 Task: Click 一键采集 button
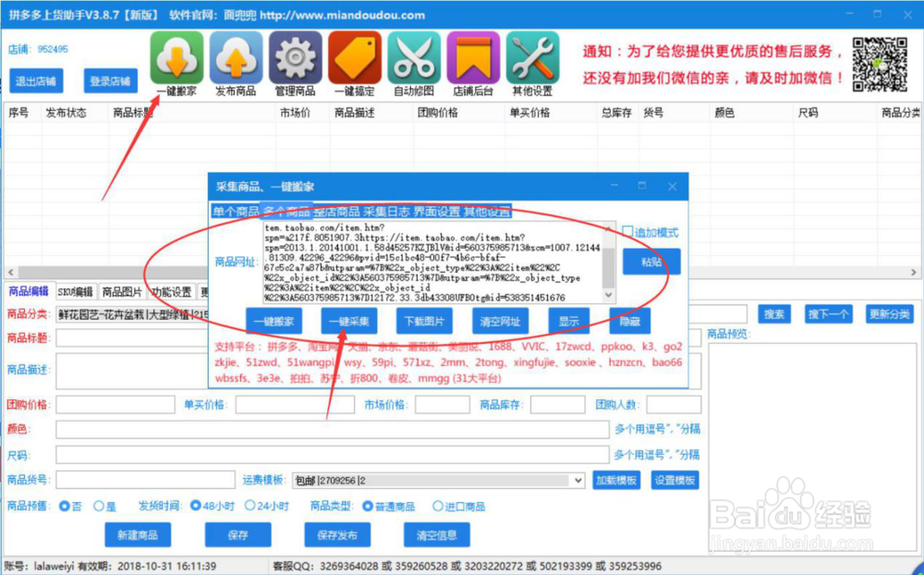coord(349,321)
